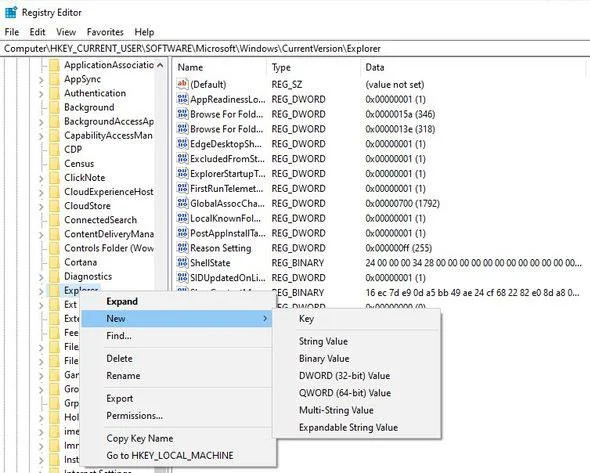Click Export in the context menu
The image size is (590, 473).
tap(120, 398)
